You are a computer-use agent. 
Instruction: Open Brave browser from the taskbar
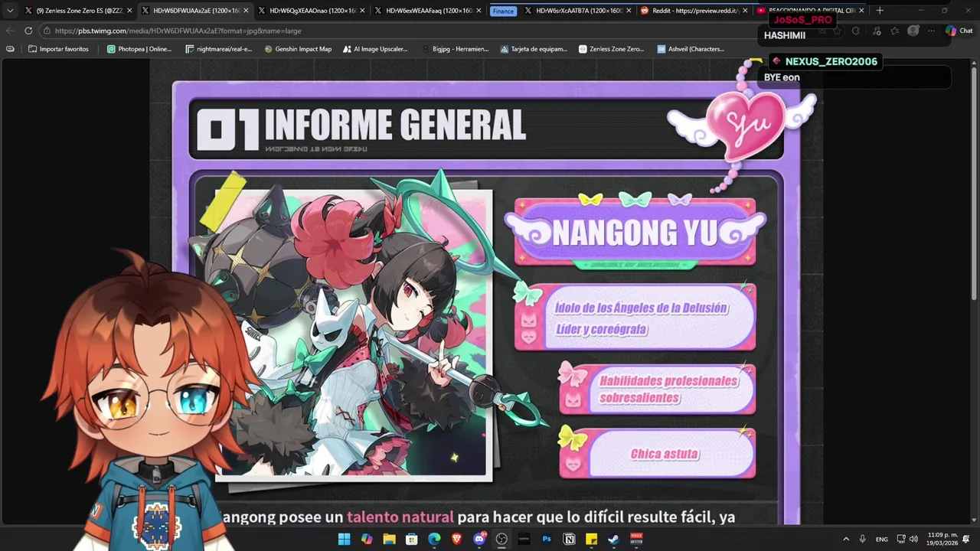click(457, 539)
